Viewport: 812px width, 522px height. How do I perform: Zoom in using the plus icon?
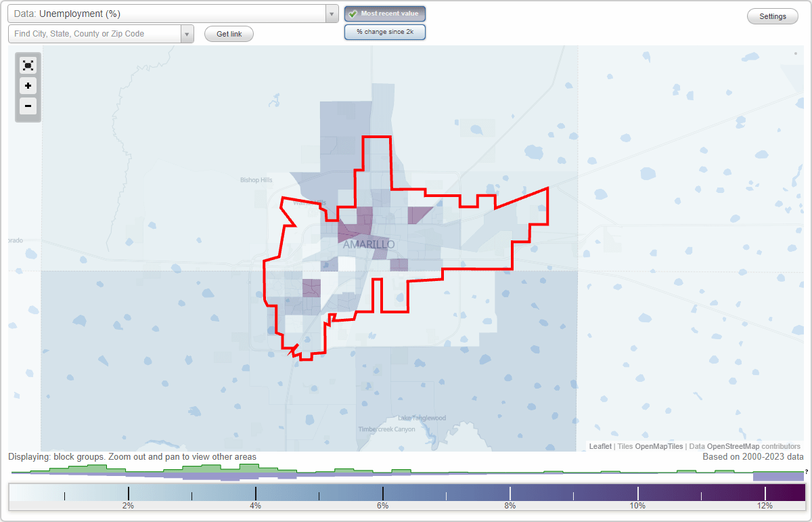(x=28, y=86)
